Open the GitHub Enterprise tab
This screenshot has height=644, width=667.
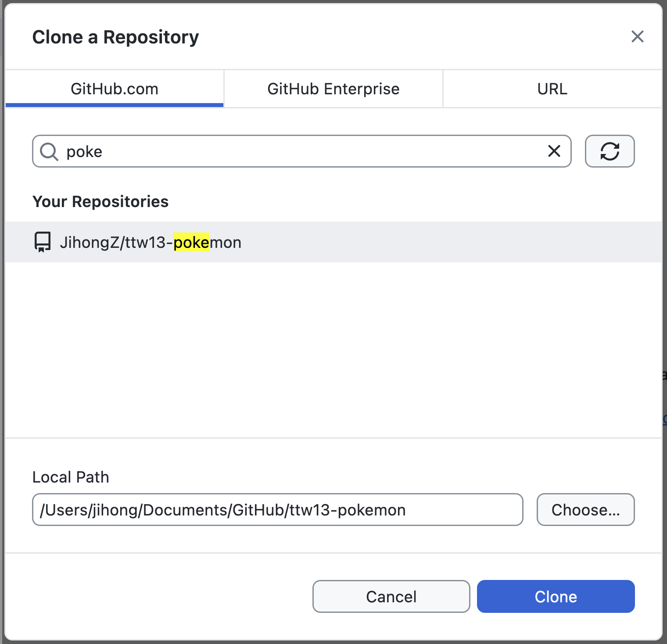pos(333,89)
